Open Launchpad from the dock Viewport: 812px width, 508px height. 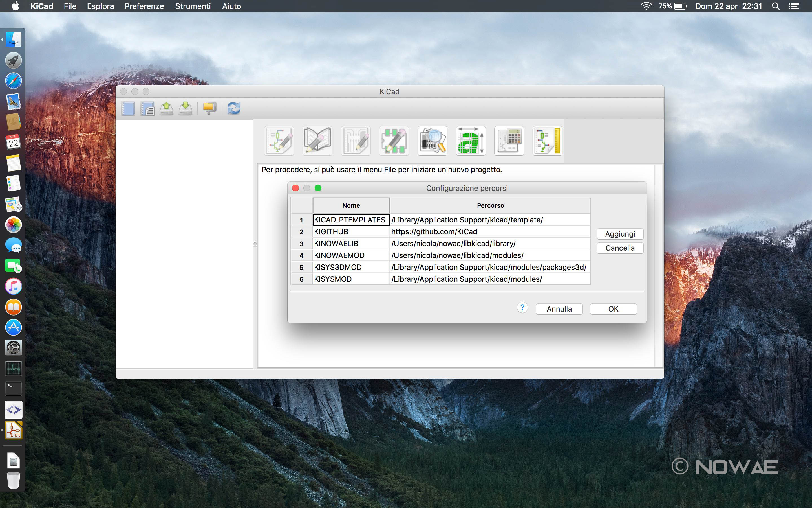coord(14,60)
